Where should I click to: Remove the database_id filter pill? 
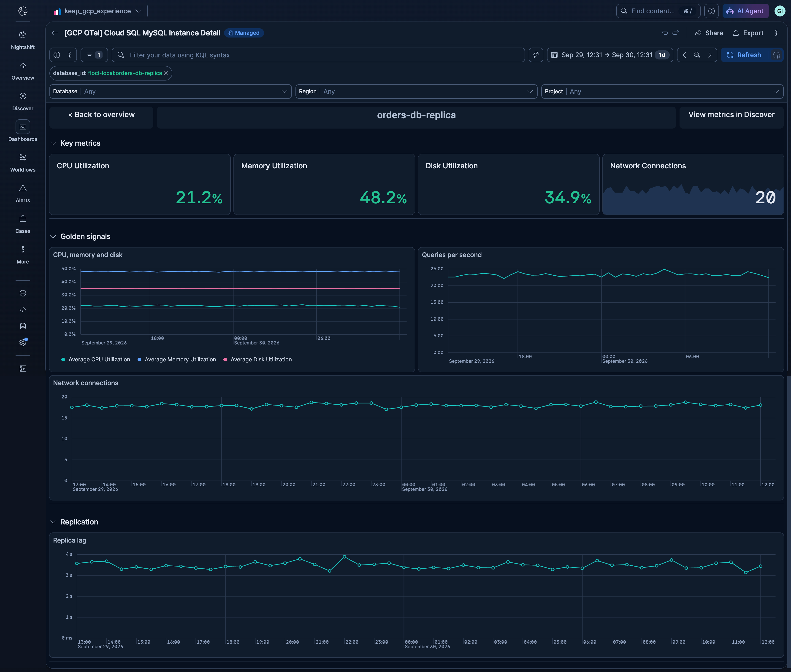pos(166,73)
